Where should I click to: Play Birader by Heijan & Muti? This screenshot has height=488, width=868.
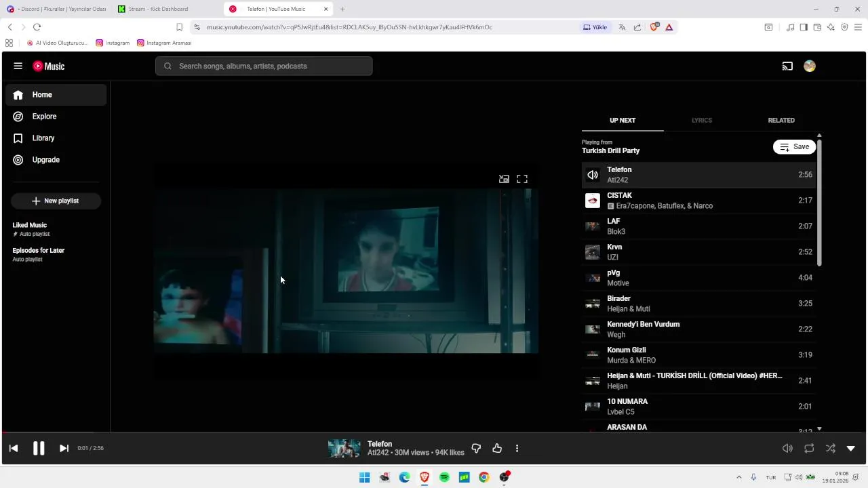coord(698,304)
